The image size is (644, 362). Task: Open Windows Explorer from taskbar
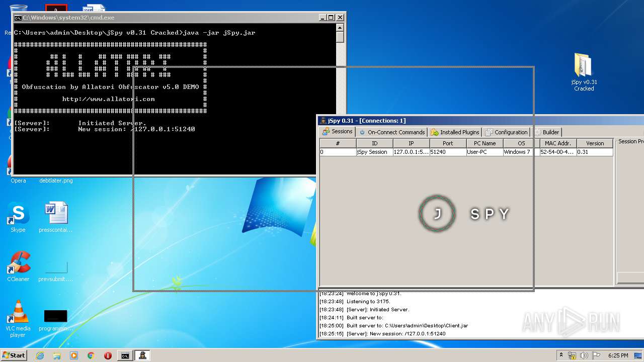57,355
